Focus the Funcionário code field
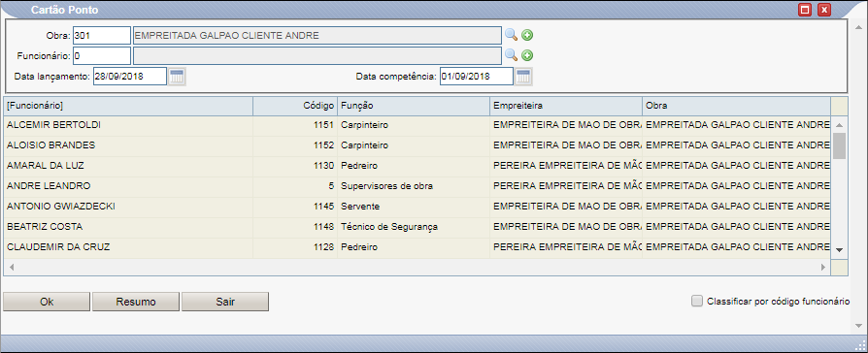Image resolution: width=868 pixels, height=353 pixels. pos(102,55)
